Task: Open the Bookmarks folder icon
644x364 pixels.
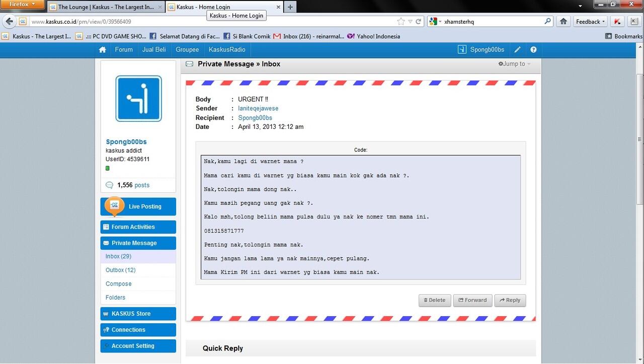Action: click(x=609, y=36)
